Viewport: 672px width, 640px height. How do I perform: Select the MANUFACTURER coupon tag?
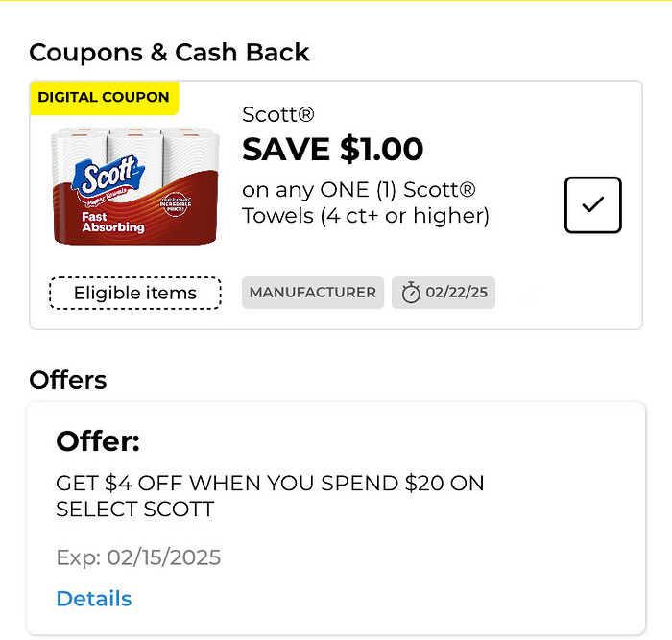pyautogui.click(x=313, y=293)
